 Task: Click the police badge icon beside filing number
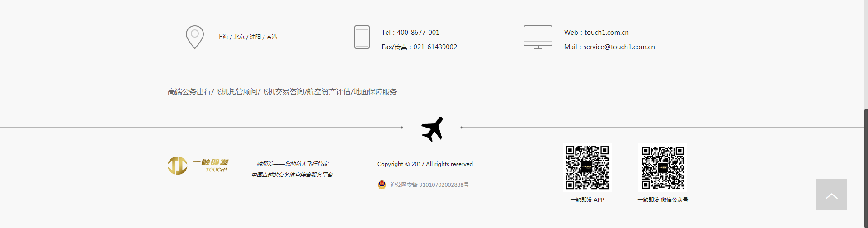(382, 185)
